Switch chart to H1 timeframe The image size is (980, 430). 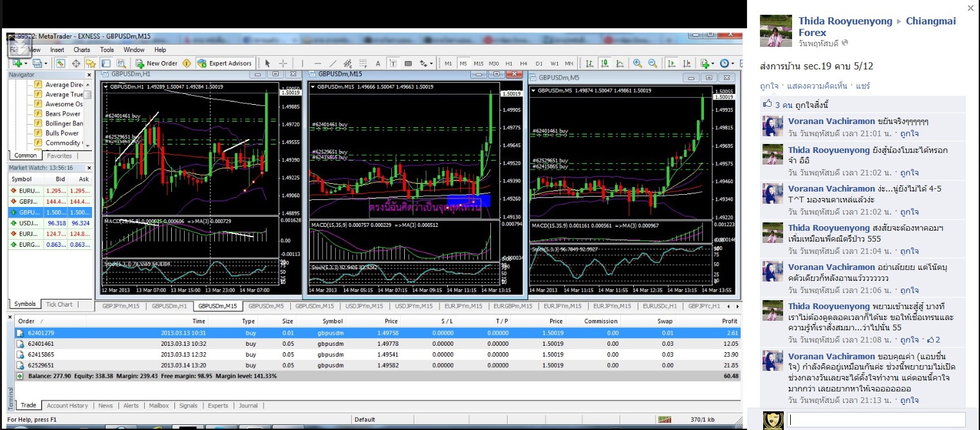[509, 63]
